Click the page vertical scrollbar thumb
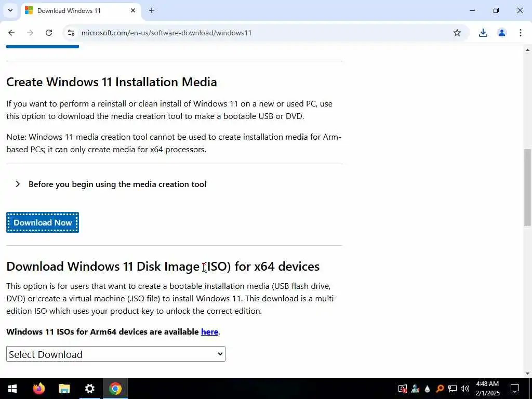The height and width of the screenshot is (399, 532). pyautogui.click(x=527, y=187)
